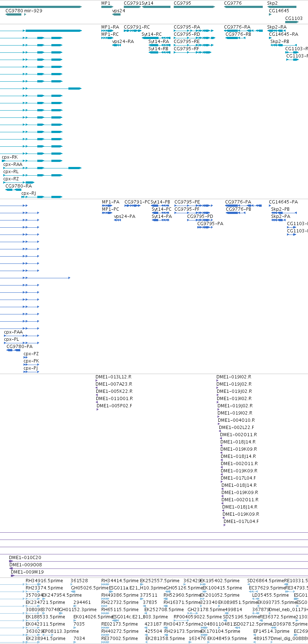
Task: Select EST 361528
Action: (79, 581)
